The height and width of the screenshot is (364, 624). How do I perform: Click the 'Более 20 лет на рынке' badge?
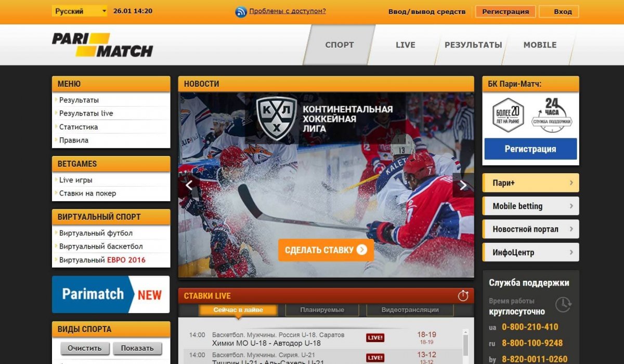(x=508, y=115)
